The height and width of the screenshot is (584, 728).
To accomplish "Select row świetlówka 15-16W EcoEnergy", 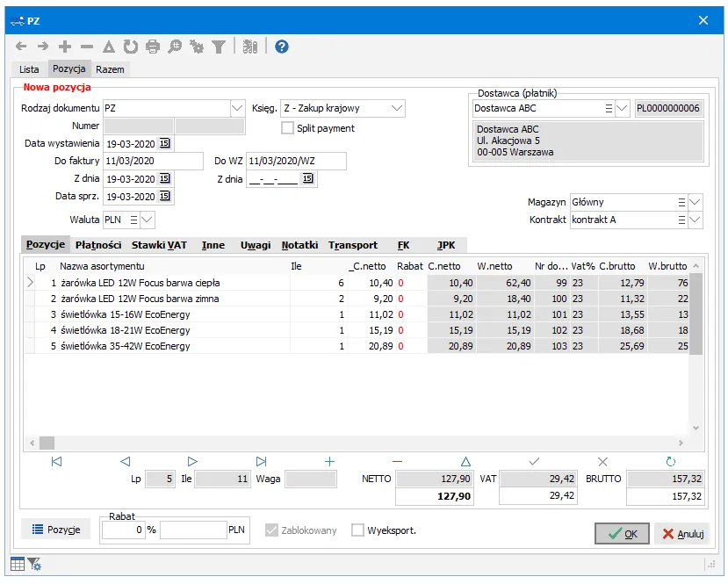I will pyautogui.click(x=357, y=314).
